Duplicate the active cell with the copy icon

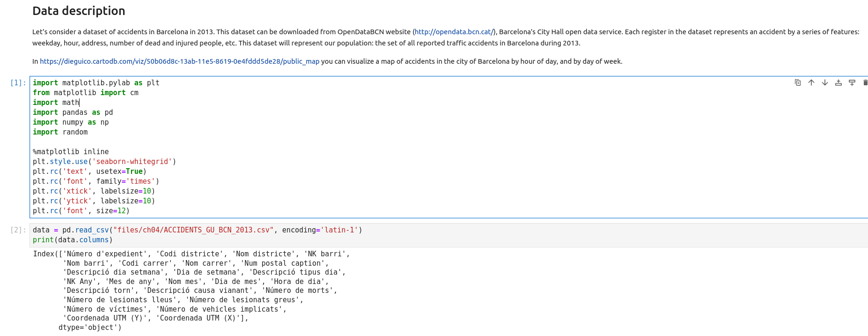tap(798, 82)
